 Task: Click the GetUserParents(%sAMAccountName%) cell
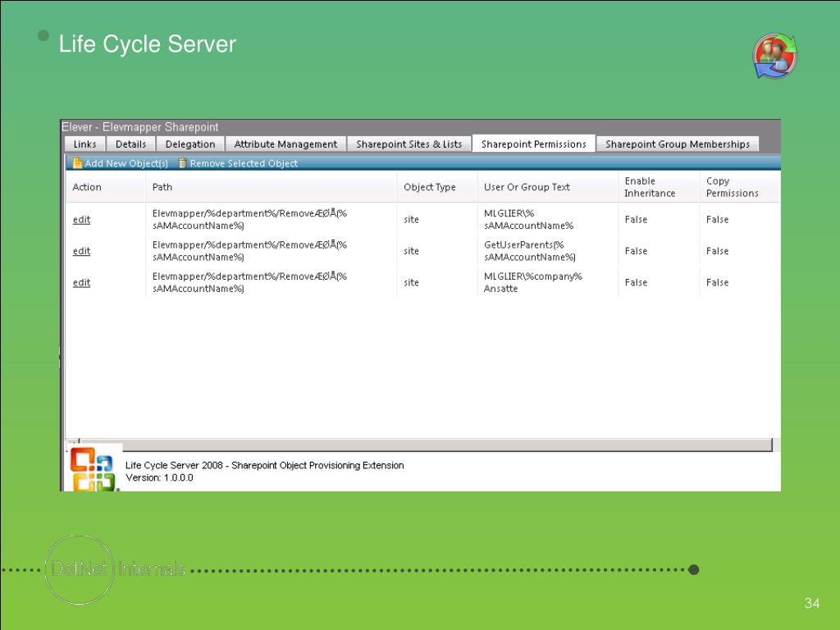point(530,251)
